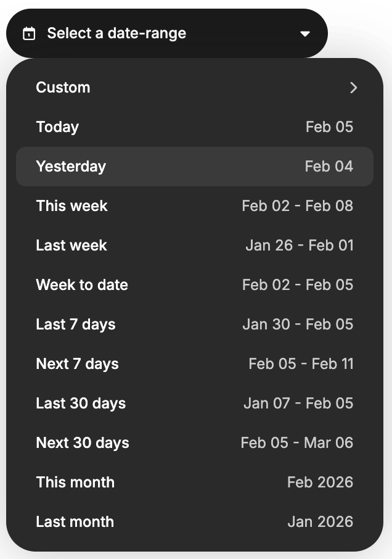392x559 pixels.
Task: Expand the Custom submenu chevron
Action: (353, 88)
